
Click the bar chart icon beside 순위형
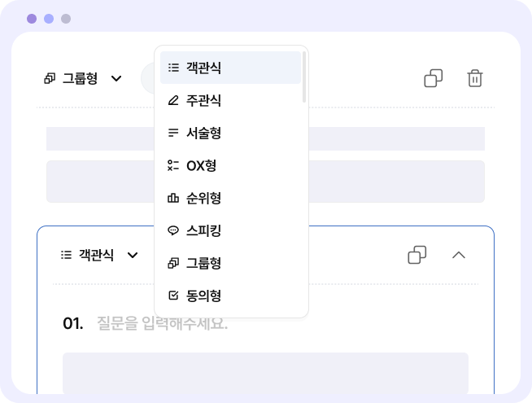(173, 198)
